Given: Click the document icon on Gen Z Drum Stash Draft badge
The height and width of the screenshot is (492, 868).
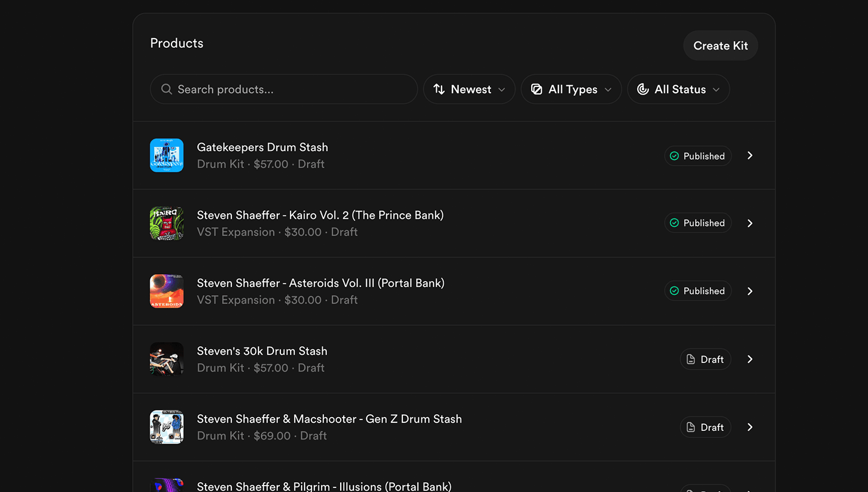Looking at the screenshot, I should [x=690, y=427].
